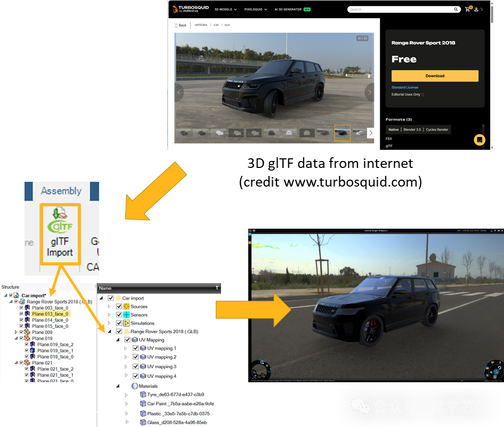Click the filter funnel icon in Name header

(x=217, y=288)
